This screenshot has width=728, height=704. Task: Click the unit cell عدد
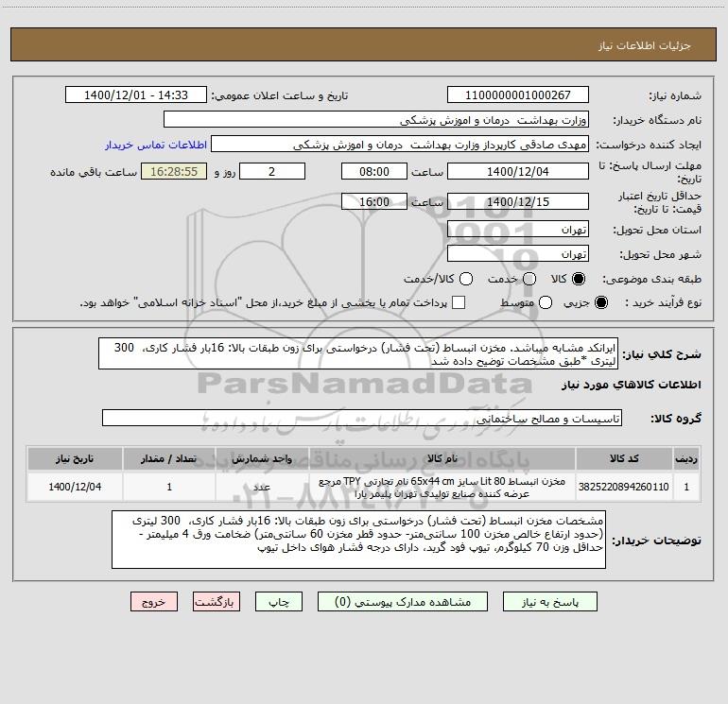pos(262,487)
